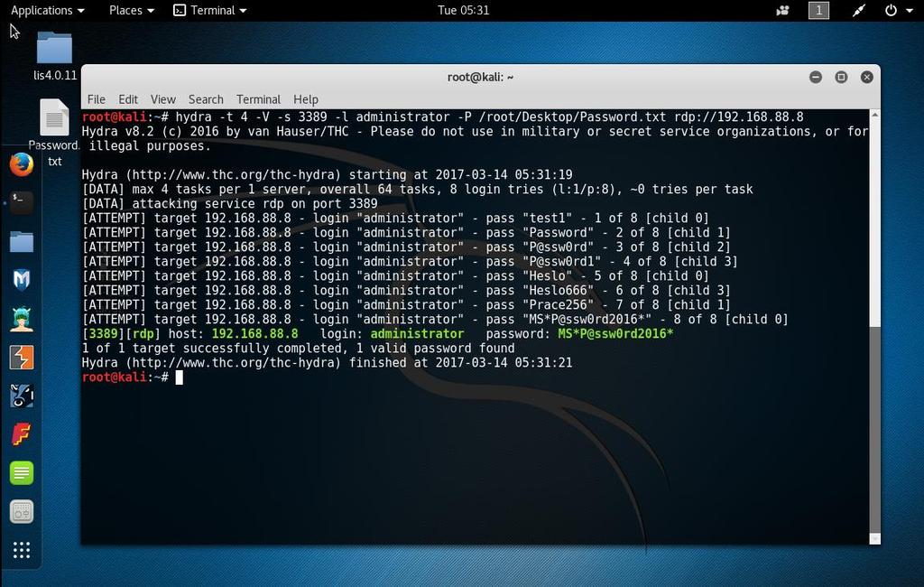
Task: Open the green notes app icon
Action: click(22, 473)
